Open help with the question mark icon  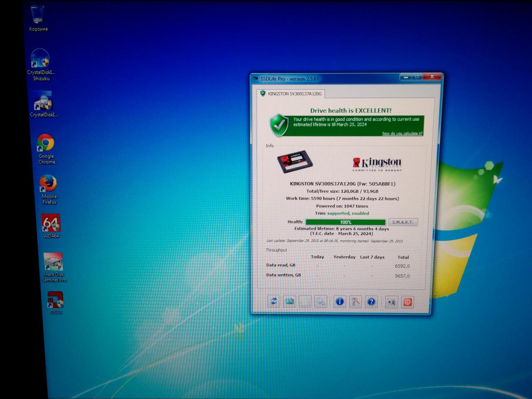(x=371, y=302)
